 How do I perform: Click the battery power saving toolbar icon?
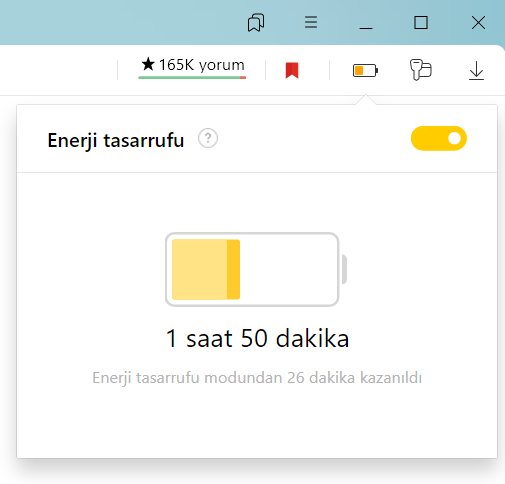(365, 70)
